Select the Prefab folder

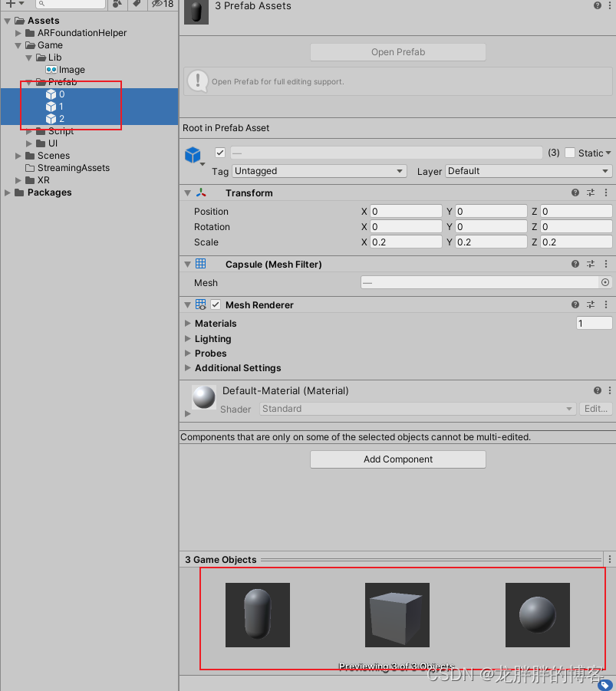(62, 82)
